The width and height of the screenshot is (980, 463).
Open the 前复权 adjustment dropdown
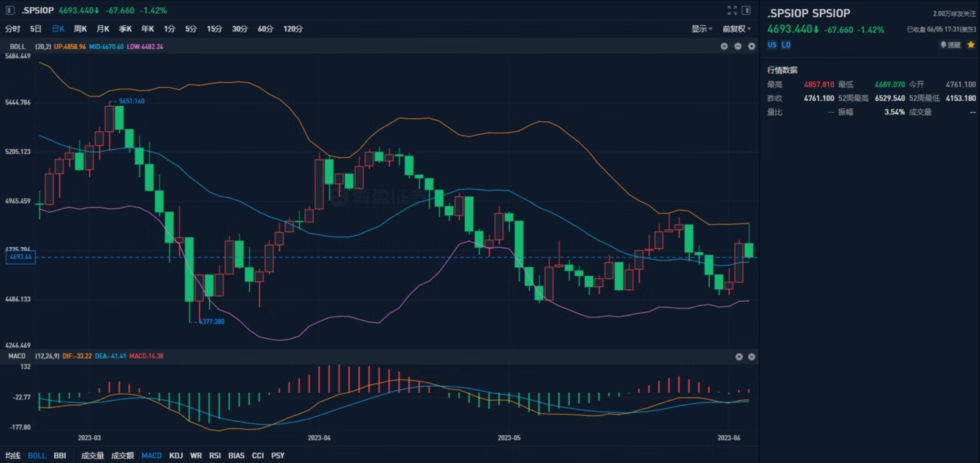pos(736,29)
